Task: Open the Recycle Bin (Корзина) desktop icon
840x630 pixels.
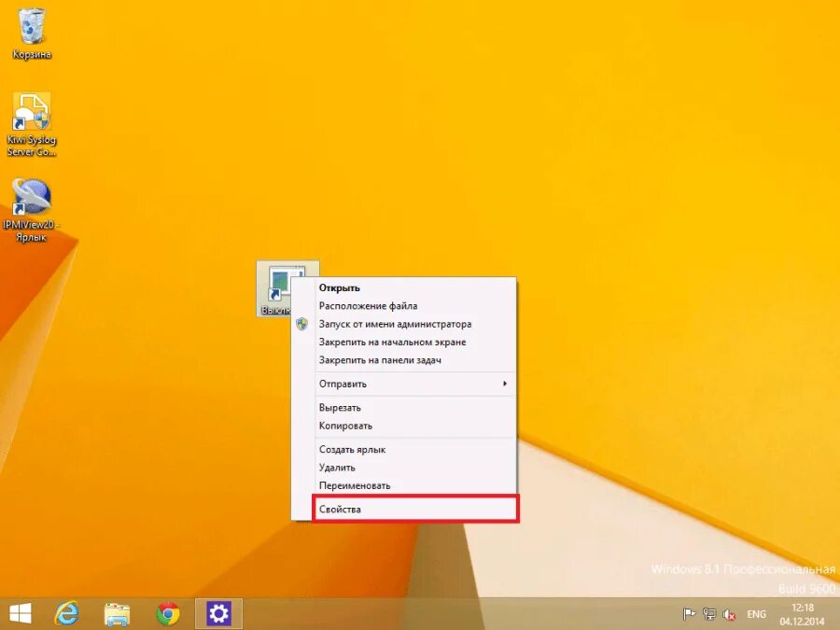Action: [x=32, y=34]
